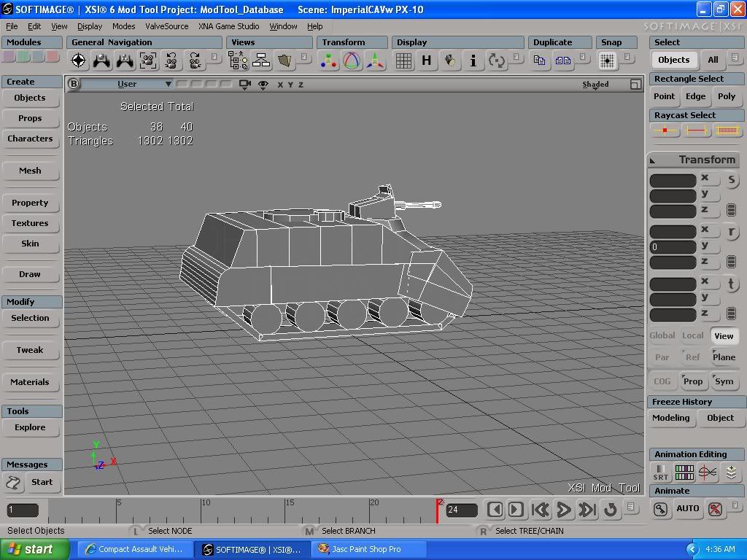Click the info 'i' icon in Display
747x560 pixels.
[x=473, y=61]
